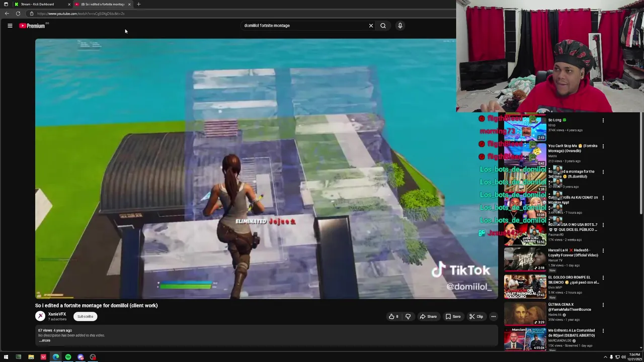Open Spotify from the taskbar
The height and width of the screenshot is (362, 644).
point(68,357)
